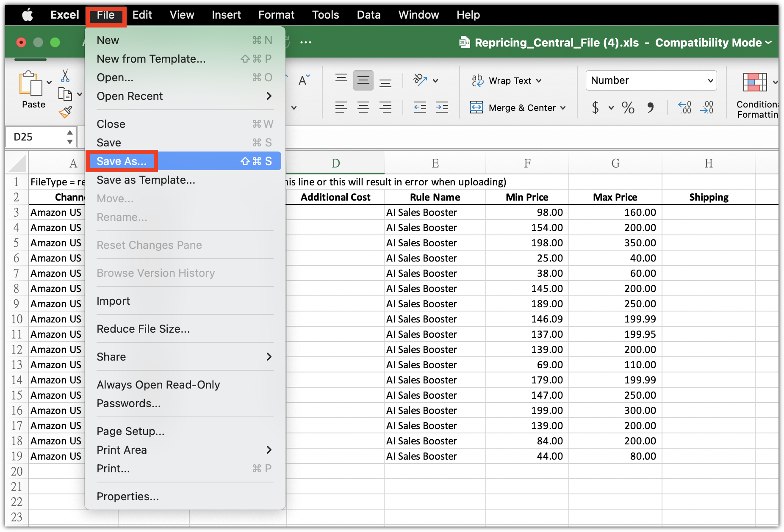This screenshot has height=532, width=784.
Task: Apply currency dollar format
Action: coord(596,108)
